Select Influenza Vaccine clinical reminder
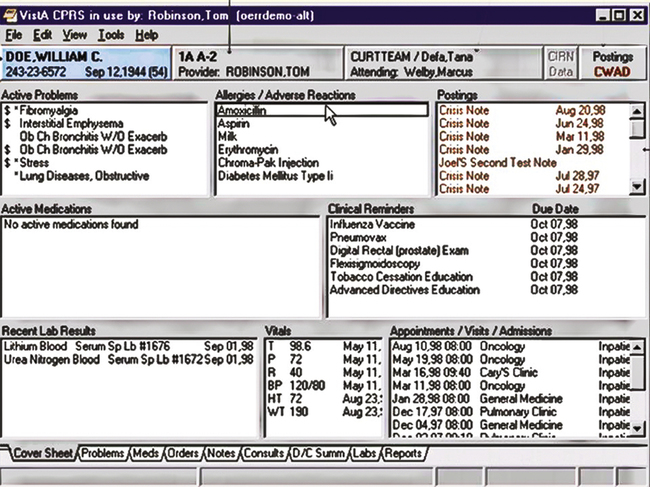The width and height of the screenshot is (650, 487). tap(372, 225)
